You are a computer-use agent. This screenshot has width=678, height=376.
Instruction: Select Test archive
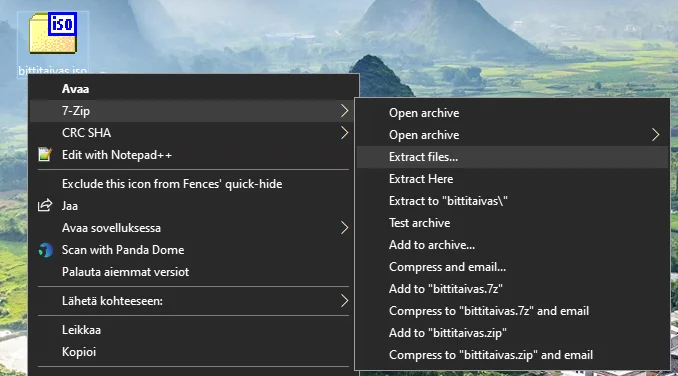pos(512,223)
